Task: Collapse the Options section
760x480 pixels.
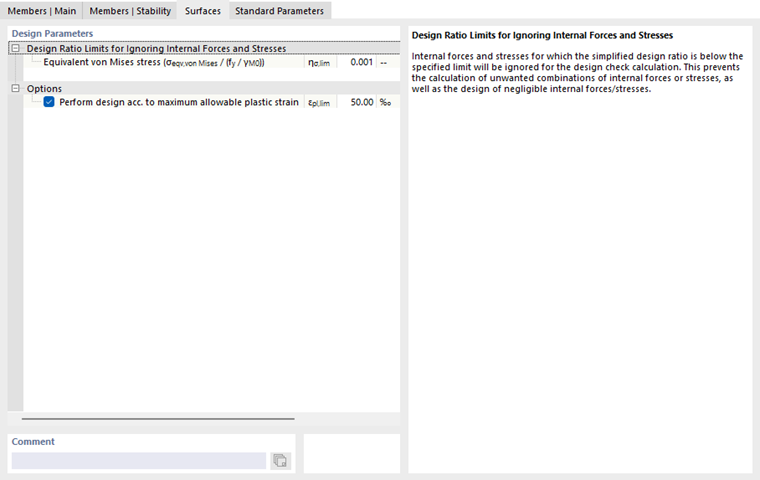Action: [x=16, y=88]
